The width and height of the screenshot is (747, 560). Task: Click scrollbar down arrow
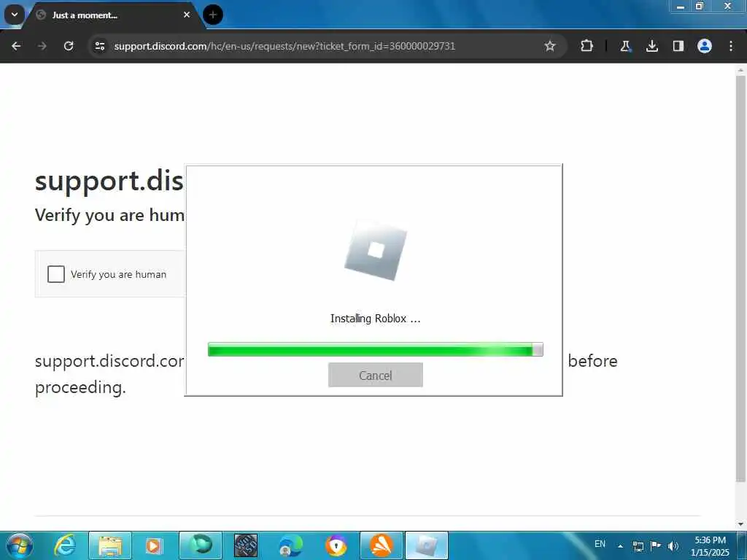(740, 524)
